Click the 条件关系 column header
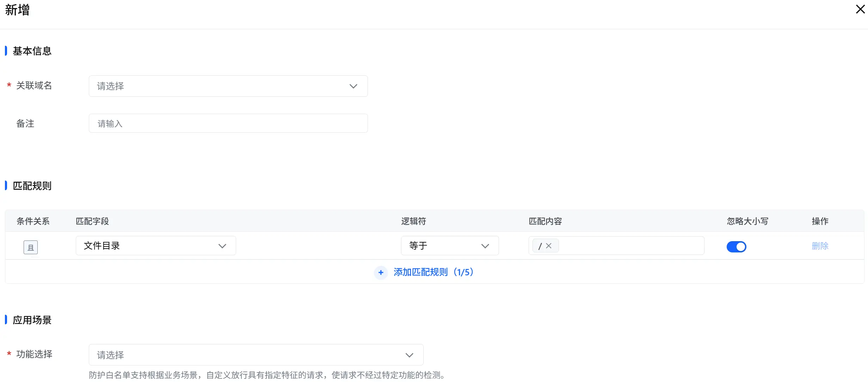The height and width of the screenshot is (382, 868). click(33, 221)
